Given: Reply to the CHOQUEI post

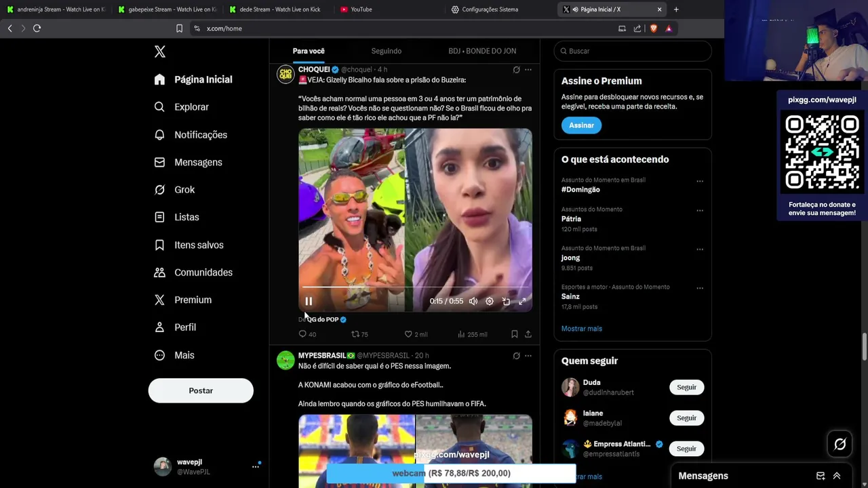Looking at the screenshot, I should 307,334.
